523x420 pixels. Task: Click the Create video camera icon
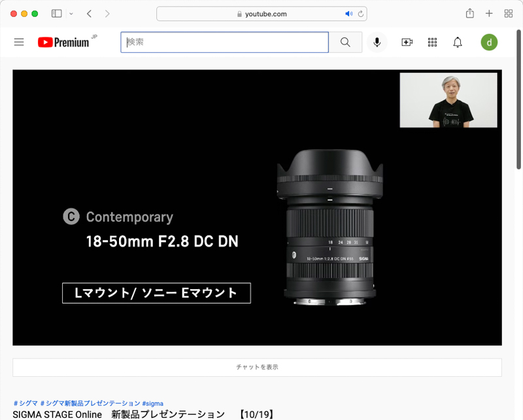407,42
